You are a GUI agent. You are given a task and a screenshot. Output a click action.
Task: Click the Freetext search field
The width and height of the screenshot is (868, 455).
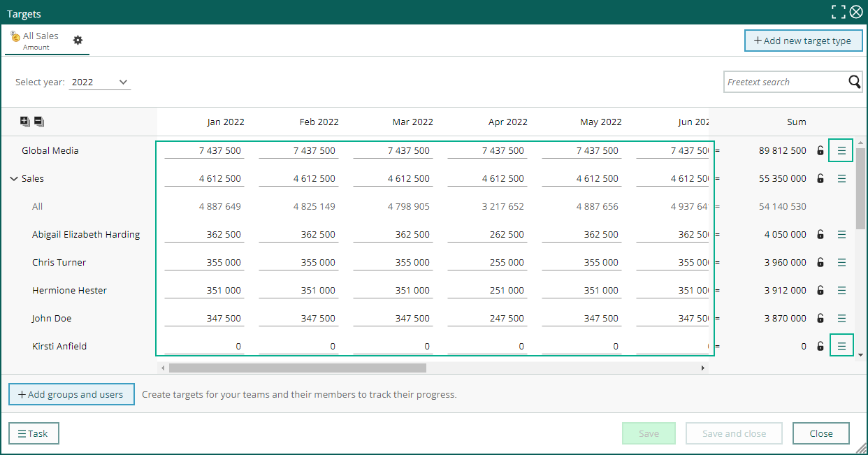(x=784, y=82)
